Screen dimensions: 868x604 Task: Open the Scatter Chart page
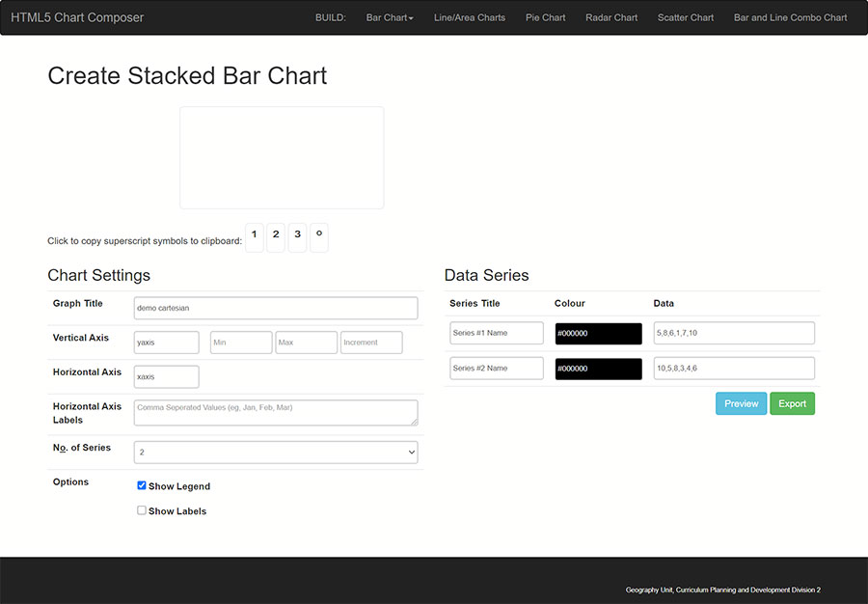(686, 17)
